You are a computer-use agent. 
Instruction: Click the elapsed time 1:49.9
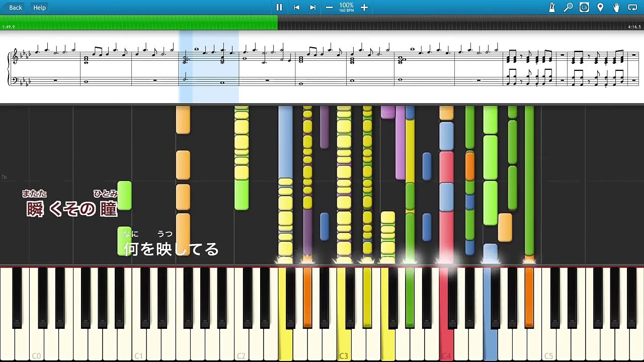tap(9, 27)
